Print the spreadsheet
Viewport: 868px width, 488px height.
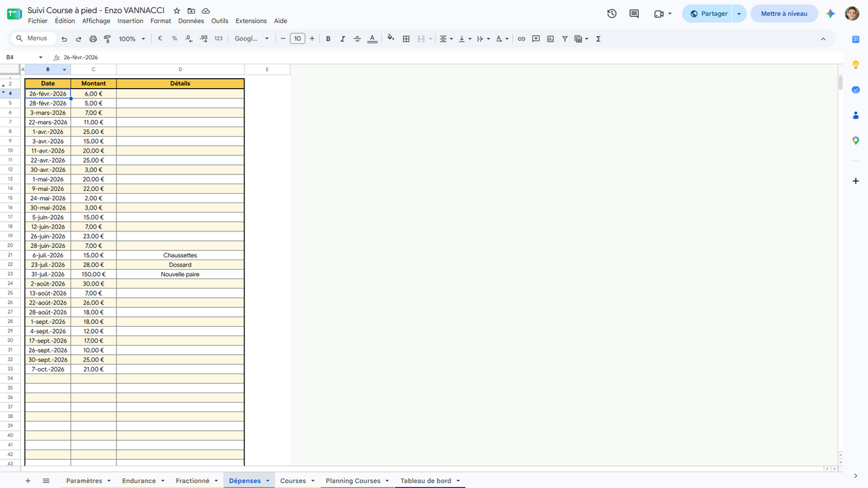(x=93, y=39)
